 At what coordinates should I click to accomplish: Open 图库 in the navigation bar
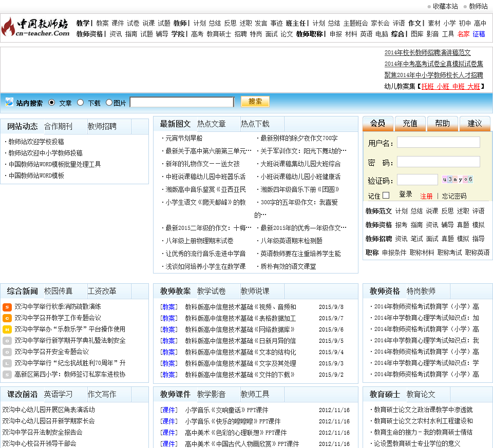pyautogui.click(x=417, y=34)
